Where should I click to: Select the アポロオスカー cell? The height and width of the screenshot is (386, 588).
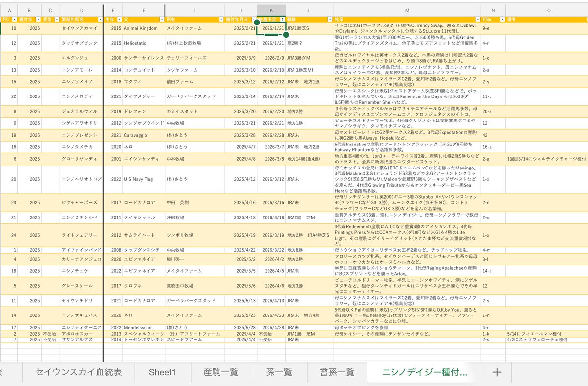(x=81, y=334)
